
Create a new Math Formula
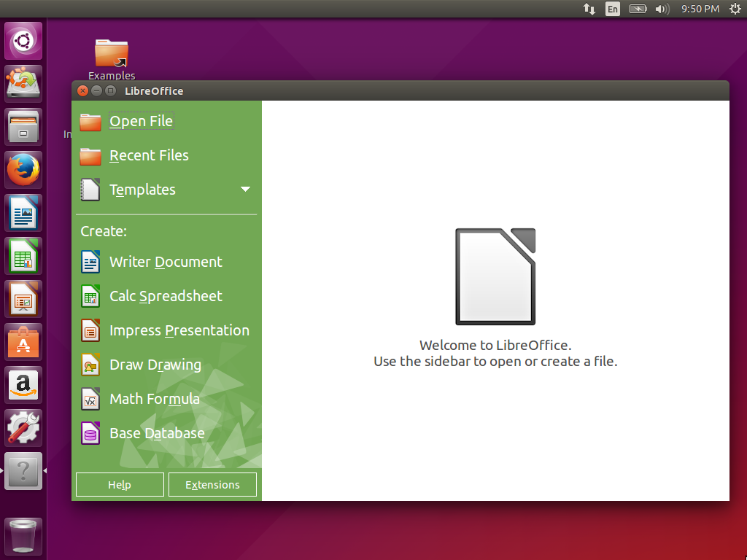(x=155, y=399)
